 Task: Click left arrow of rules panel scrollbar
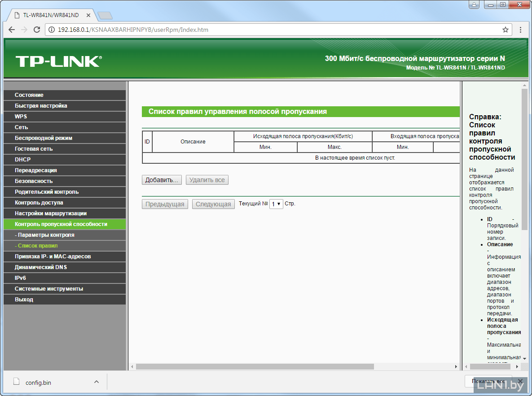point(132,366)
